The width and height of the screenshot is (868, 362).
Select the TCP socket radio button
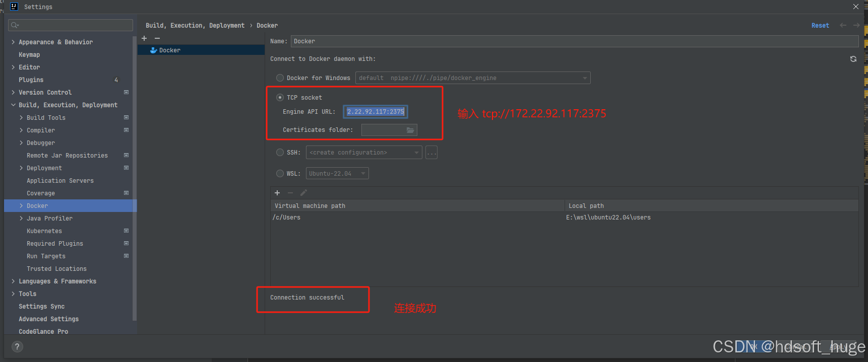click(x=280, y=98)
